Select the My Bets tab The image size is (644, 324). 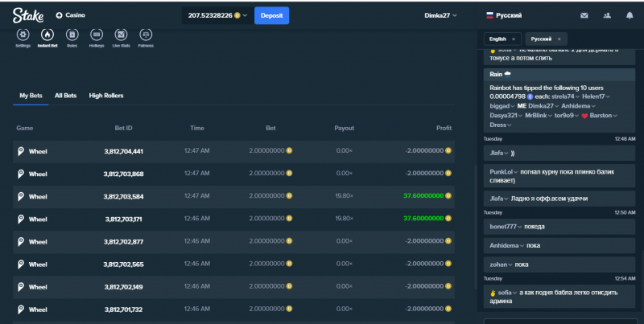tap(31, 96)
